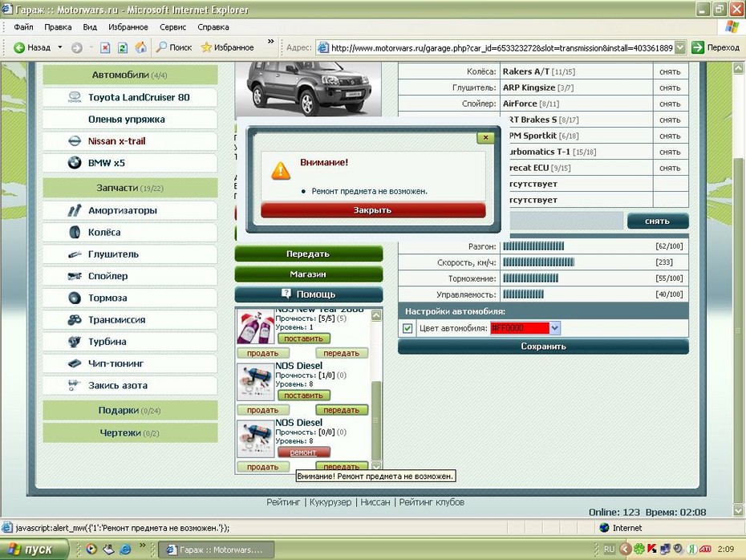The height and width of the screenshot is (560, 746).
Task: Click the Kaspersky tray icon
Action: point(652,549)
